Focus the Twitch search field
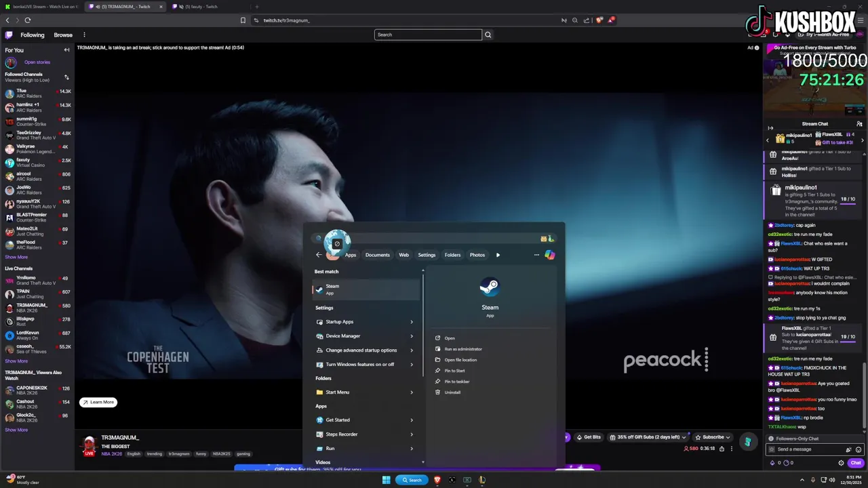868x488 pixels. pyautogui.click(x=428, y=35)
